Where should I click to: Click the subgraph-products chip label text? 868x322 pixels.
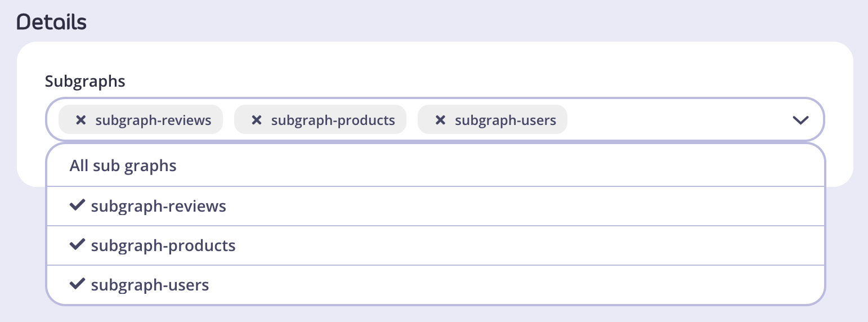[x=333, y=120]
